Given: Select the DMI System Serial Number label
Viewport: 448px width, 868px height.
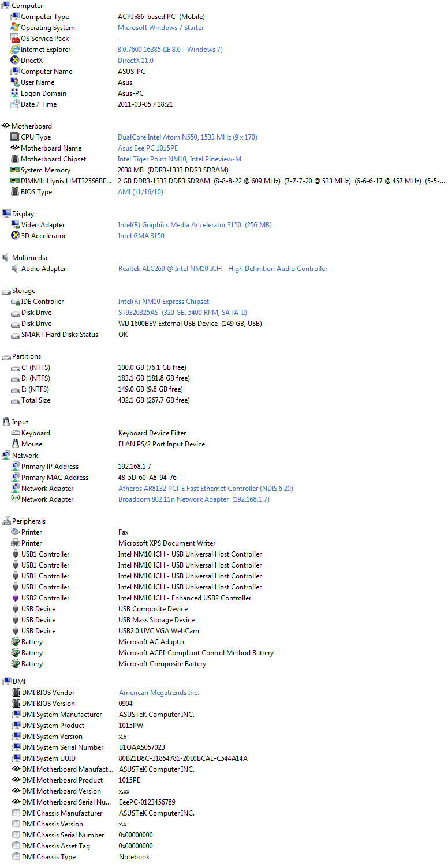Looking at the screenshot, I should point(63,747).
